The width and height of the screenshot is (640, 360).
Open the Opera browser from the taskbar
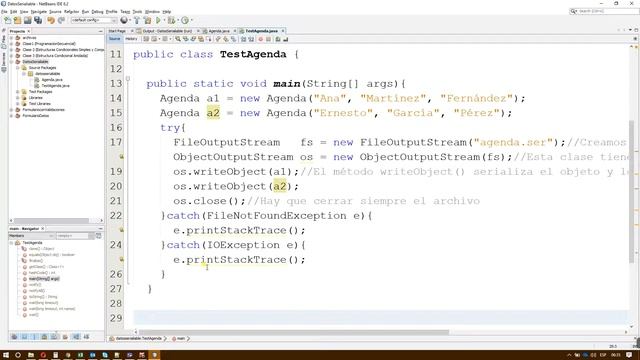click(x=43, y=355)
